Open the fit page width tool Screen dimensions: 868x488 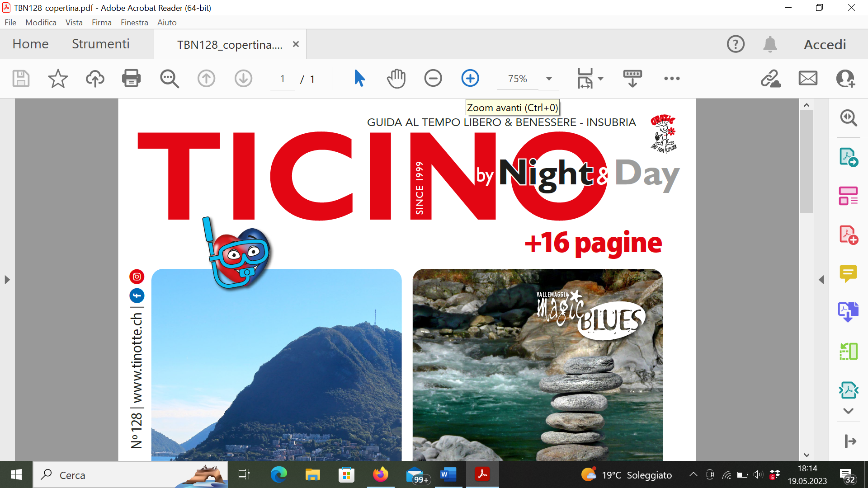pyautogui.click(x=585, y=79)
